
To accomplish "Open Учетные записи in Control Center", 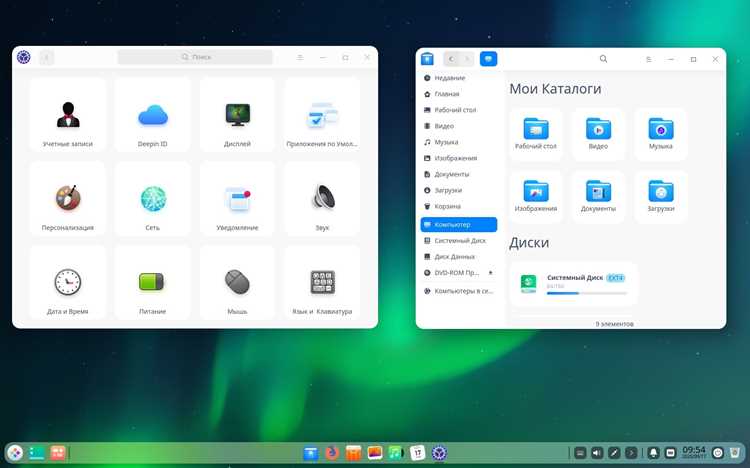I will [x=67, y=115].
